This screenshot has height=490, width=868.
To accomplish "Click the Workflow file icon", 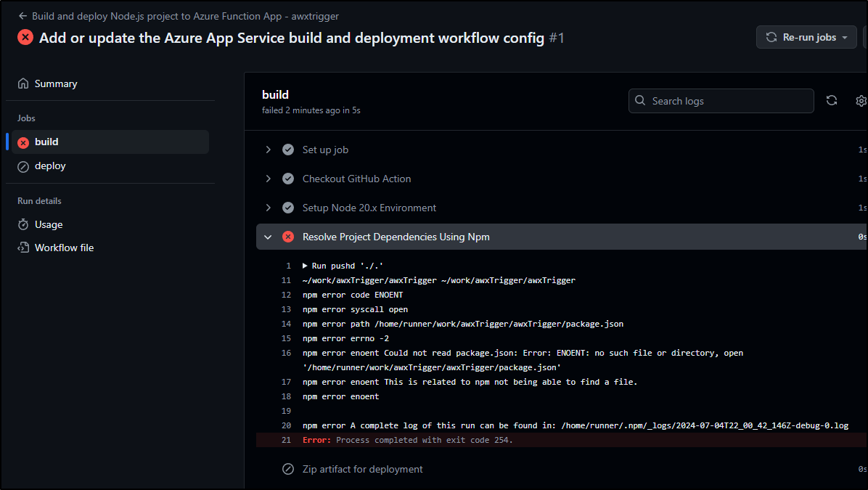I will (23, 248).
